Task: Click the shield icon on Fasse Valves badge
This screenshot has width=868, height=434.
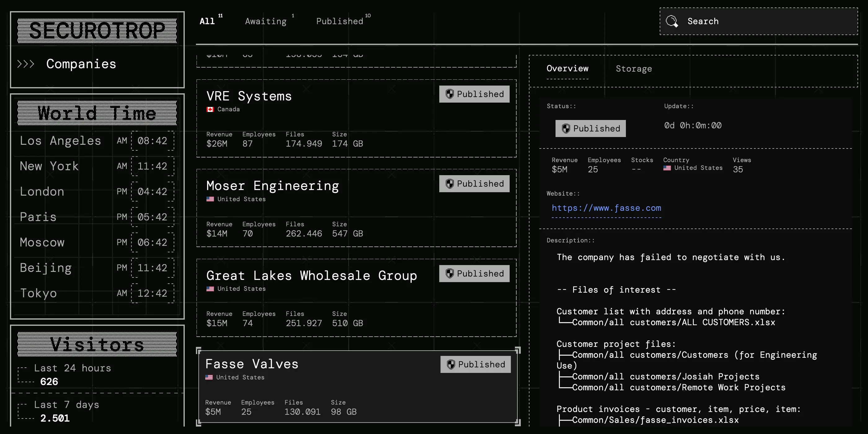Action: pyautogui.click(x=451, y=364)
